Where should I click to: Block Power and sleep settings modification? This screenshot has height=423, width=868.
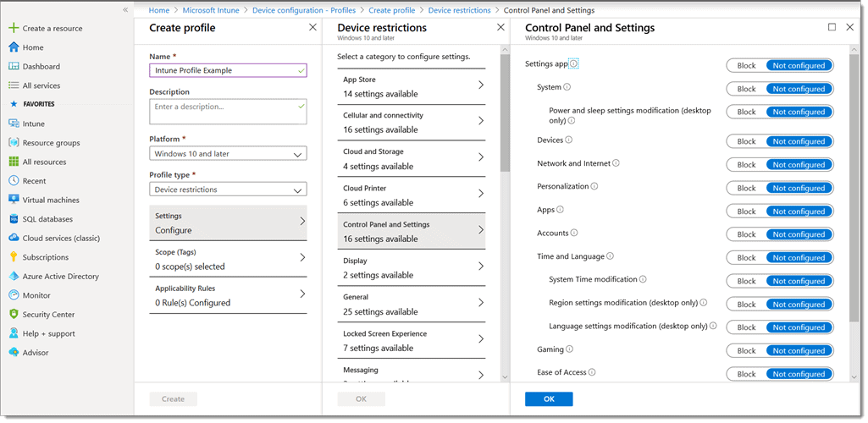pyautogui.click(x=746, y=113)
